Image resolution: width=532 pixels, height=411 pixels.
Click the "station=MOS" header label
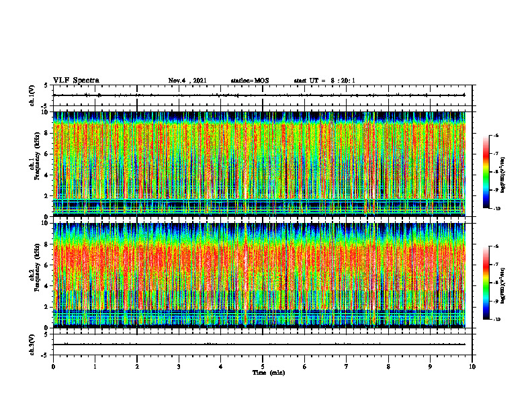[x=250, y=81]
